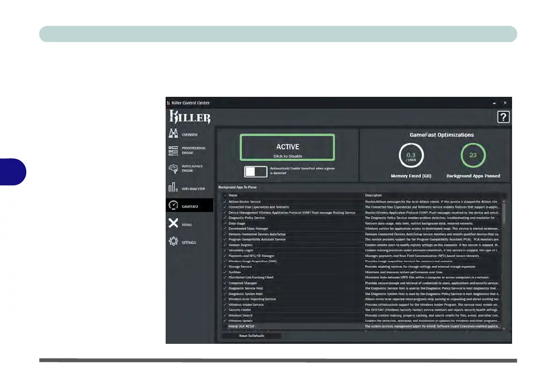Open the Settings gear icon
Screen dimensions: 557x392
tap(173, 241)
